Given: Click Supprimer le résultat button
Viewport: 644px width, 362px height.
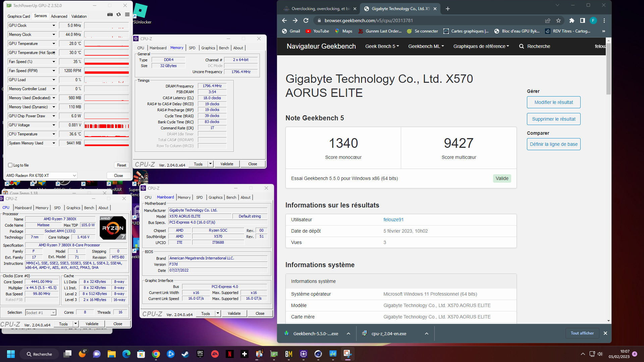Looking at the screenshot, I should 553,119.
